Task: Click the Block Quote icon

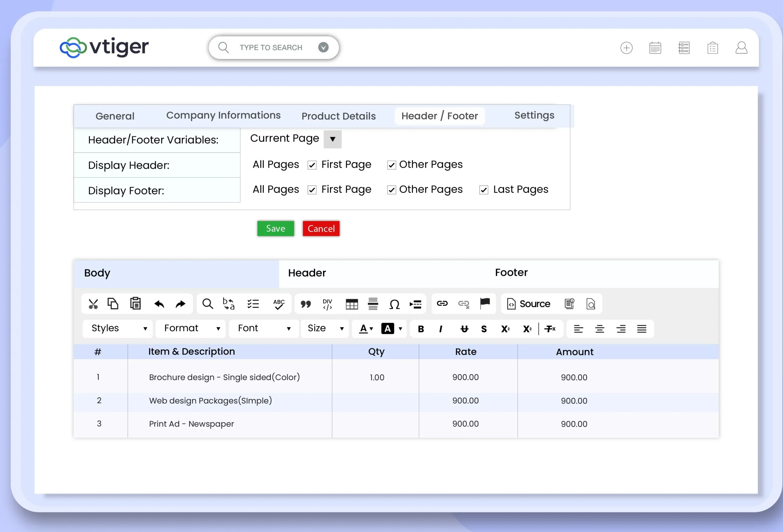Action: [306, 304]
